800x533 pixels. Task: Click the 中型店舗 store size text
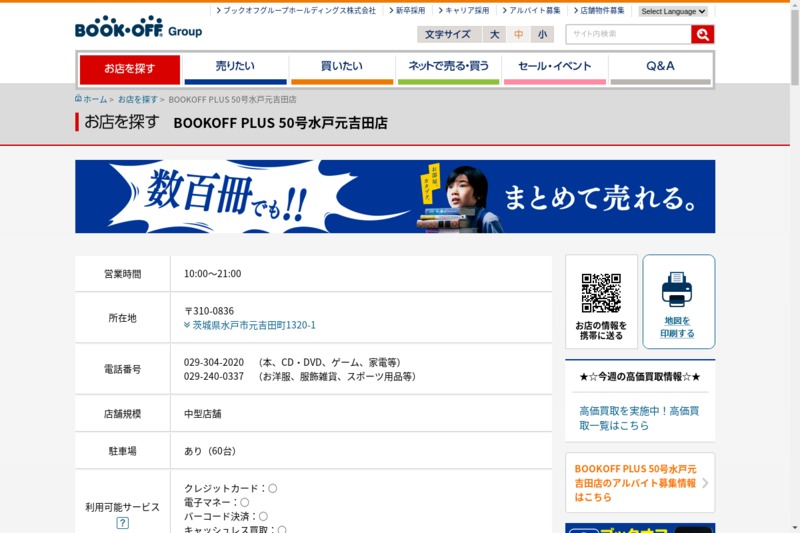click(x=203, y=414)
